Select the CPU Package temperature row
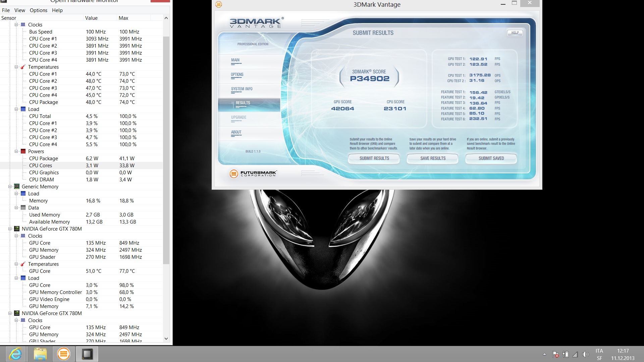Screen dimensions: 644x362 point(82,102)
